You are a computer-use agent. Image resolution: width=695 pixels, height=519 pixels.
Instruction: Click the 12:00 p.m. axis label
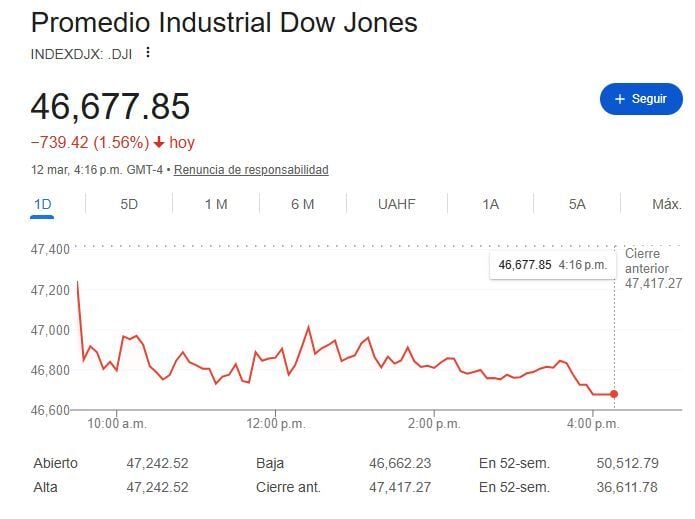pyautogui.click(x=275, y=424)
